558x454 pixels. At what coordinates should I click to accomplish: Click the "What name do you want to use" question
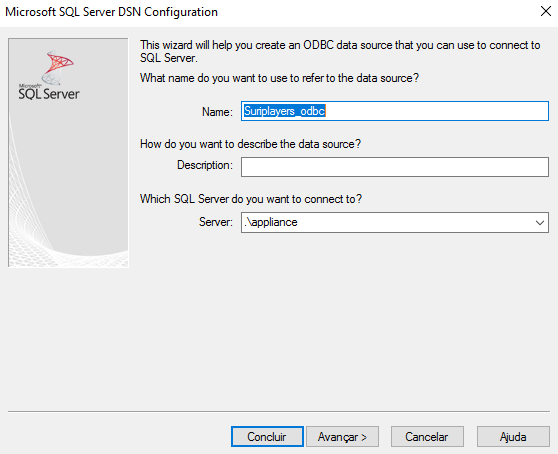pos(279,78)
